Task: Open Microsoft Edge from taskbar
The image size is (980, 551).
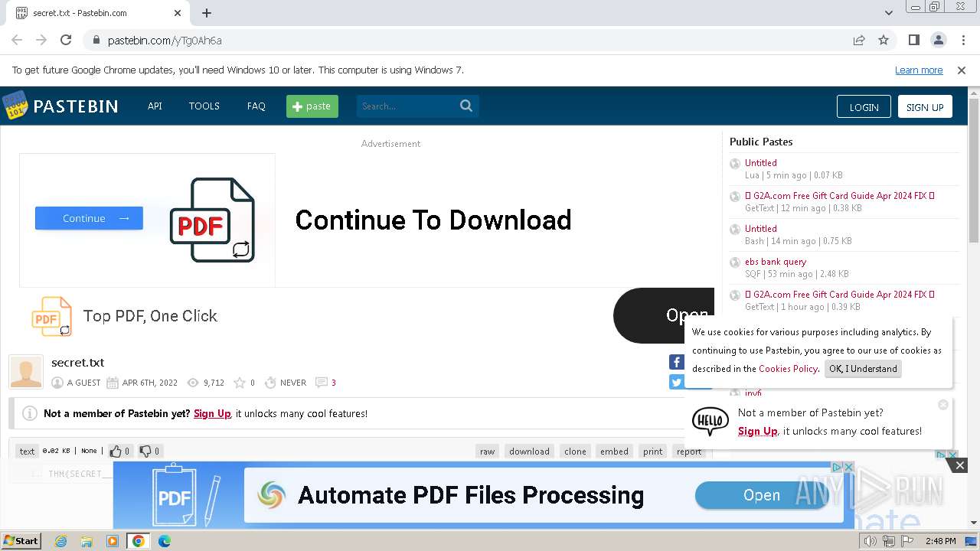Action: click(x=165, y=541)
